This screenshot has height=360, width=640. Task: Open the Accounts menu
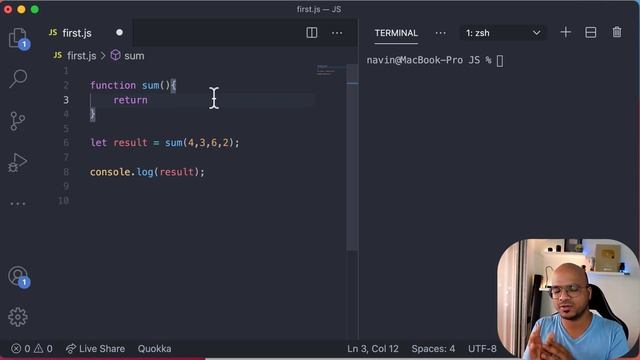pos(18,277)
